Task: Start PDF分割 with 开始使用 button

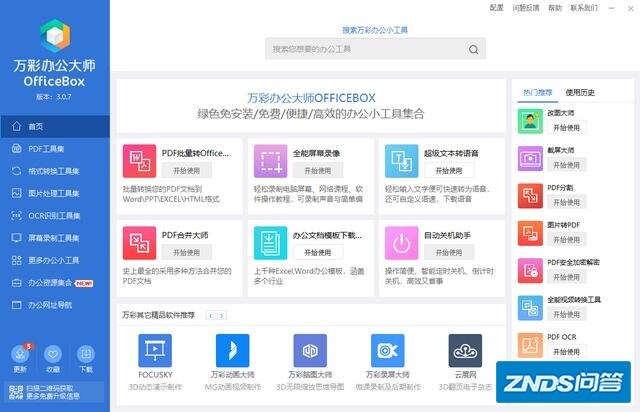Action: 567,202
